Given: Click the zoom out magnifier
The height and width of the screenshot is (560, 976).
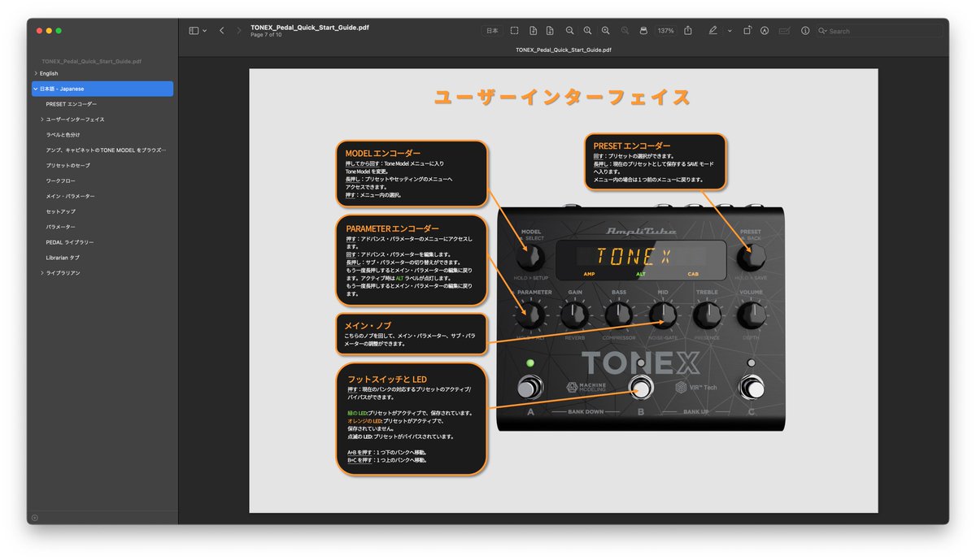Looking at the screenshot, I should pos(569,31).
